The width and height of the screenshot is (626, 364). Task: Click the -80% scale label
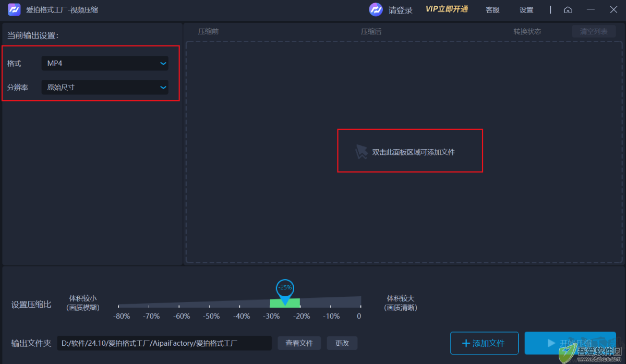[x=122, y=316]
